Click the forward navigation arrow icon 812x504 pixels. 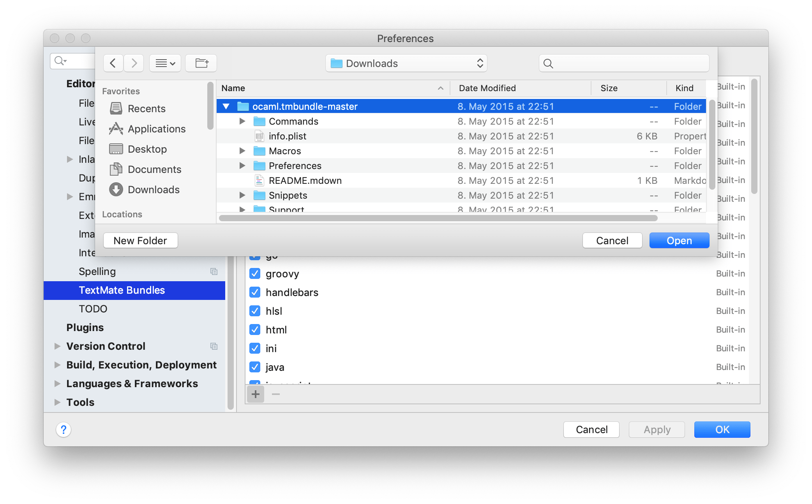134,62
